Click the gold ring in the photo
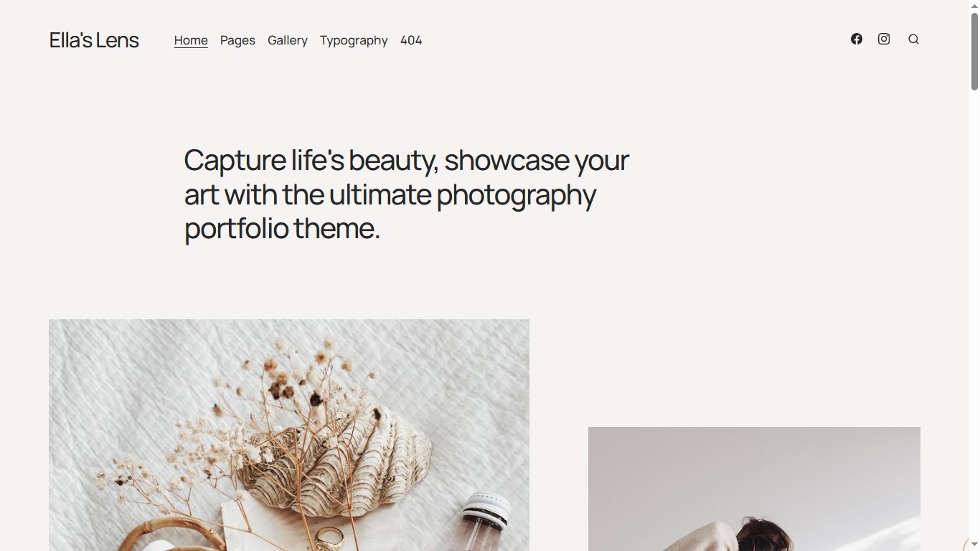 point(329,535)
